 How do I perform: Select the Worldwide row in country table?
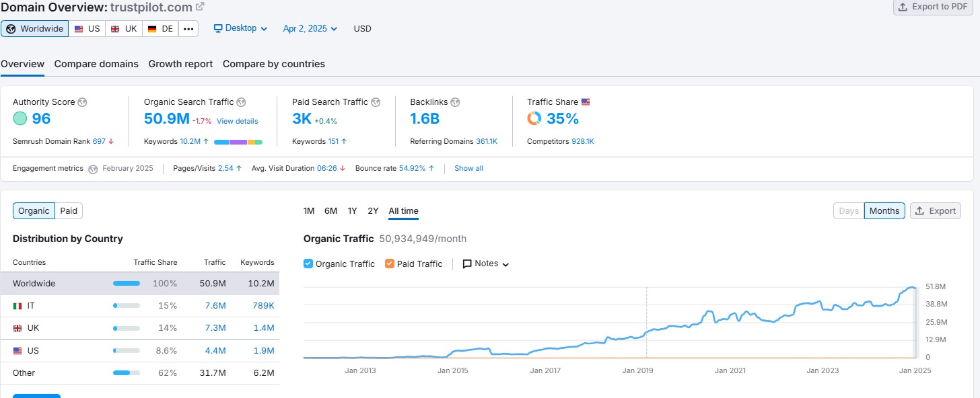click(x=140, y=284)
